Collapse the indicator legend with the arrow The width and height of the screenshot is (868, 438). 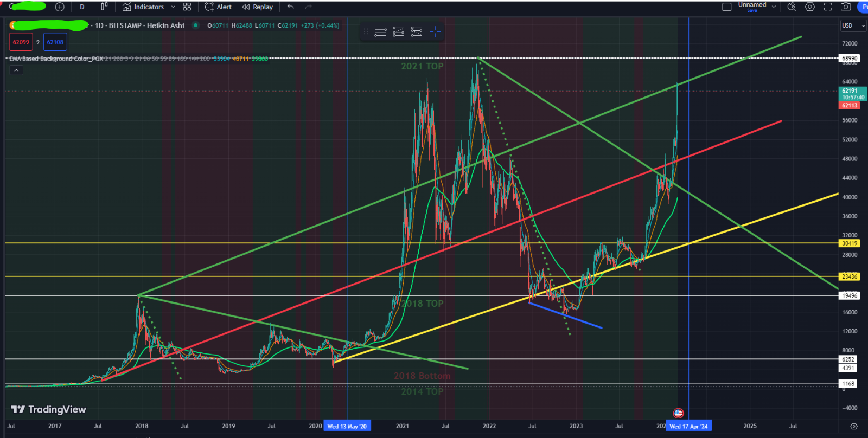click(16, 70)
